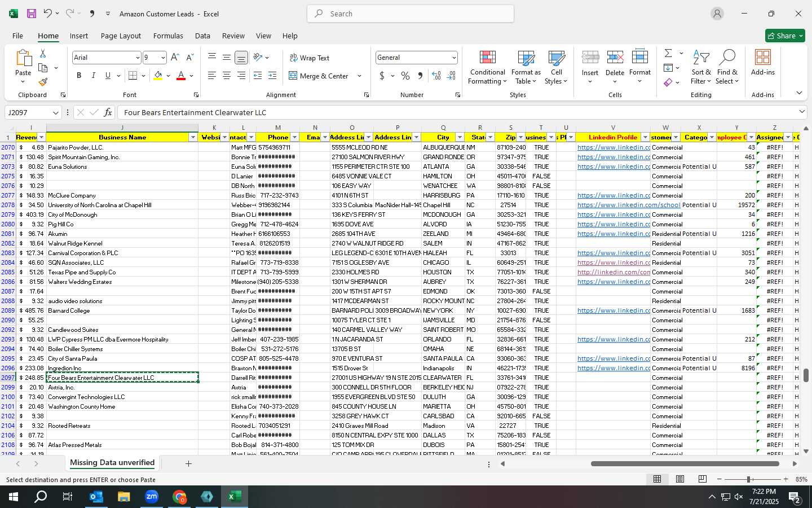Toggle align right for cell text

coord(241,76)
